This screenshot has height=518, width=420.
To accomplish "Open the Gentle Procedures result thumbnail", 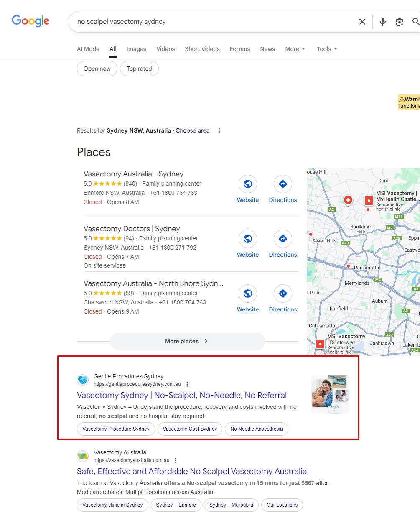I will [x=330, y=394].
